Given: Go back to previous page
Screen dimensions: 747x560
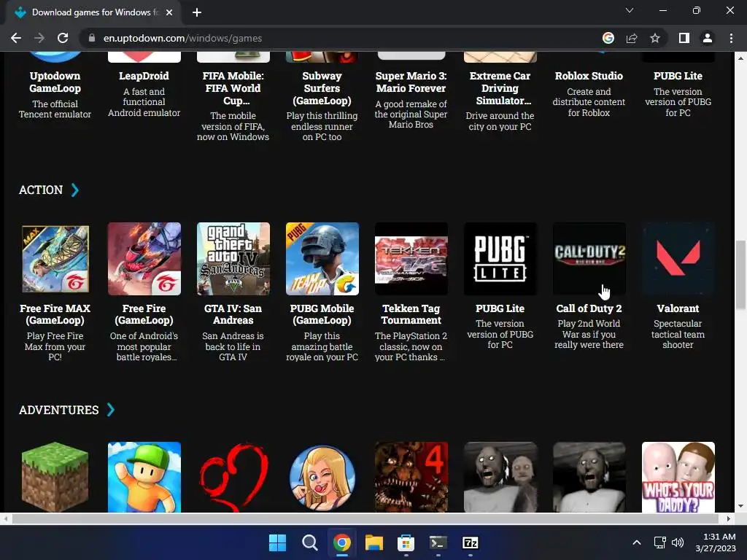Looking at the screenshot, I should point(16,38).
